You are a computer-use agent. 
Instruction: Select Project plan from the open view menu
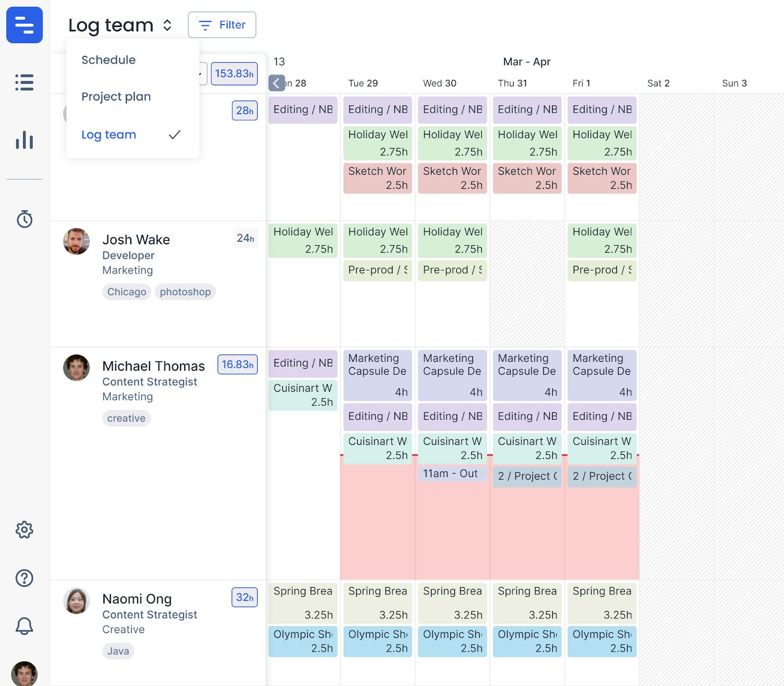pyautogui.click(x=116, y=97)
